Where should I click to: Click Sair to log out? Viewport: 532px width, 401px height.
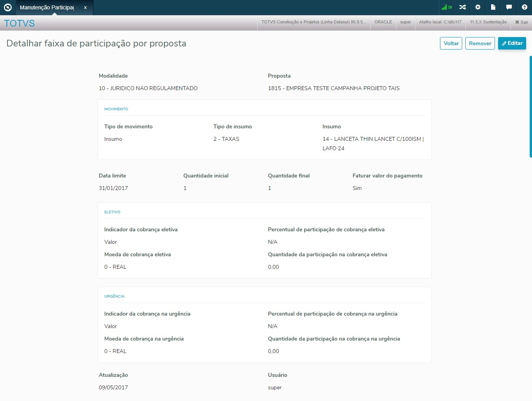521,22
